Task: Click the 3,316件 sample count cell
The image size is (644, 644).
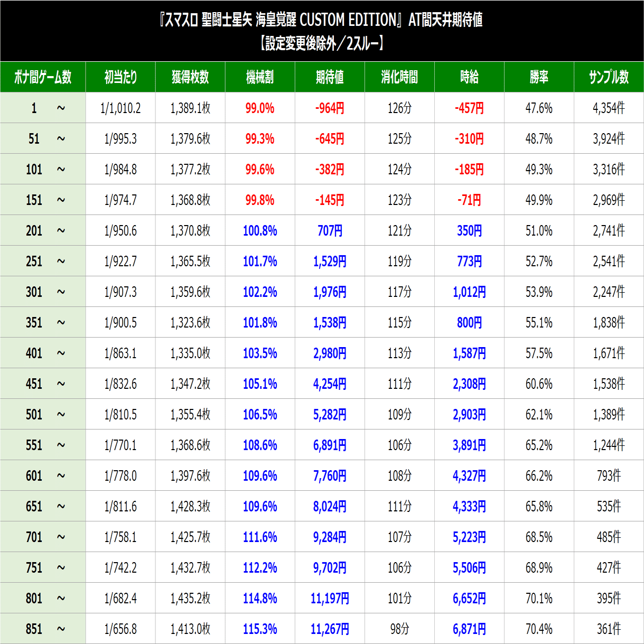Action: [609, 170]
